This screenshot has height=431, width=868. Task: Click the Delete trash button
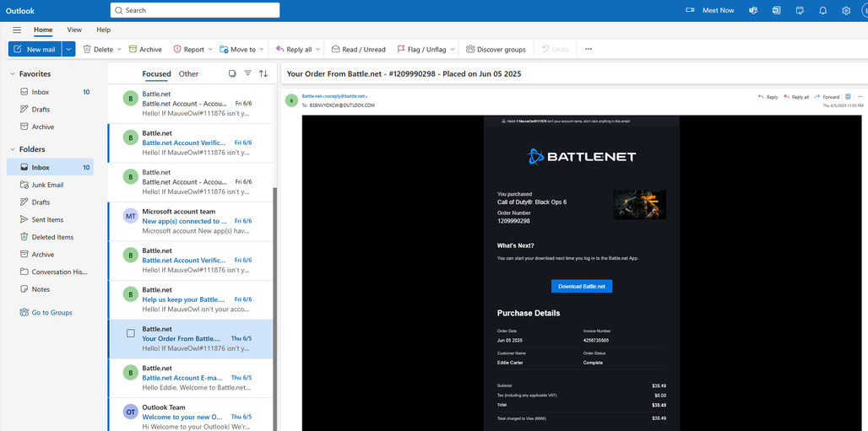(98, 49)
